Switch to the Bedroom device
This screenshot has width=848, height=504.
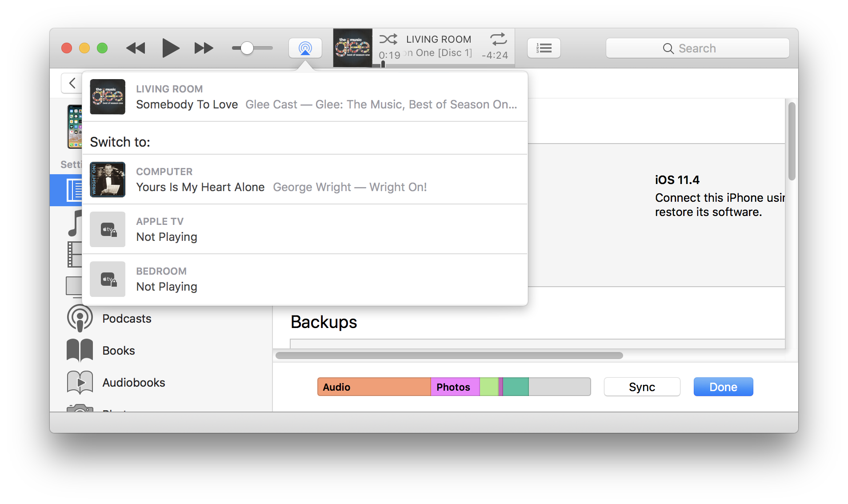coord(305,279)
